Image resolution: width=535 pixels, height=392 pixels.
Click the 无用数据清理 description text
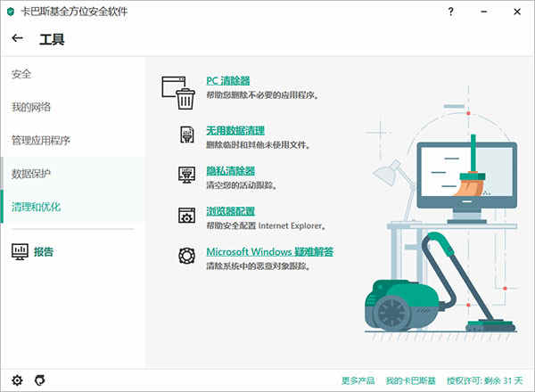(x=258, y=145)
